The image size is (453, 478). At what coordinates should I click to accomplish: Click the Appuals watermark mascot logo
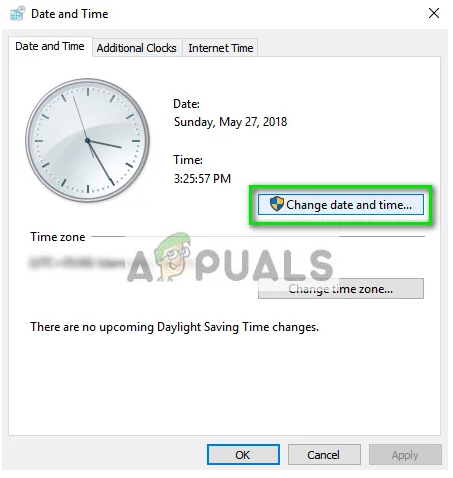coord(173,257)
